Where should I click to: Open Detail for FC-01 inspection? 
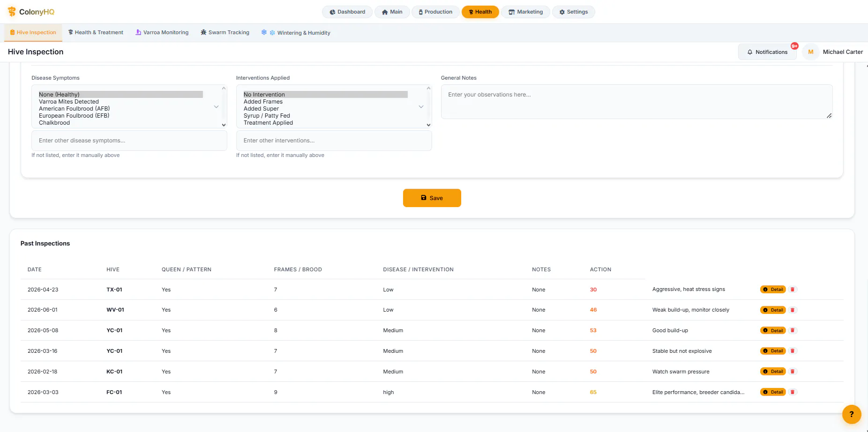pos(773,392)
